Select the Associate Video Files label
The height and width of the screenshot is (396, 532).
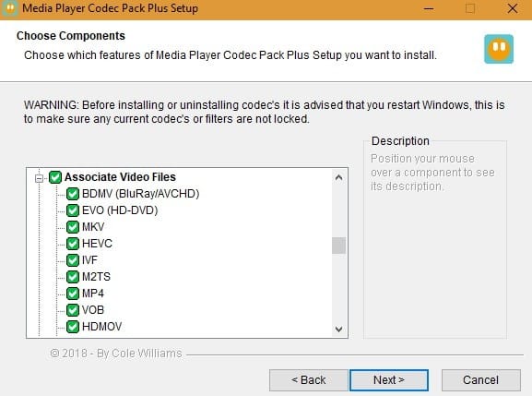pyautogui.click(x=120, y=177)
